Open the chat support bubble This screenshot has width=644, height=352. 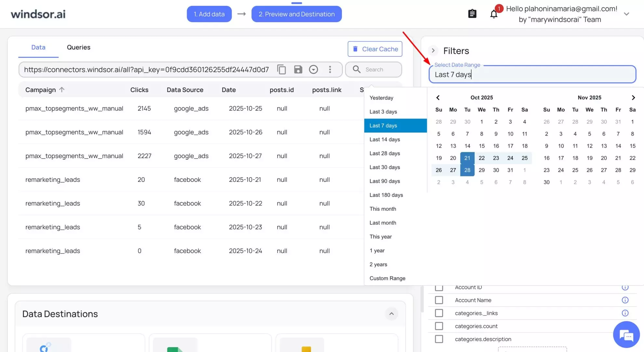point(626,335)
